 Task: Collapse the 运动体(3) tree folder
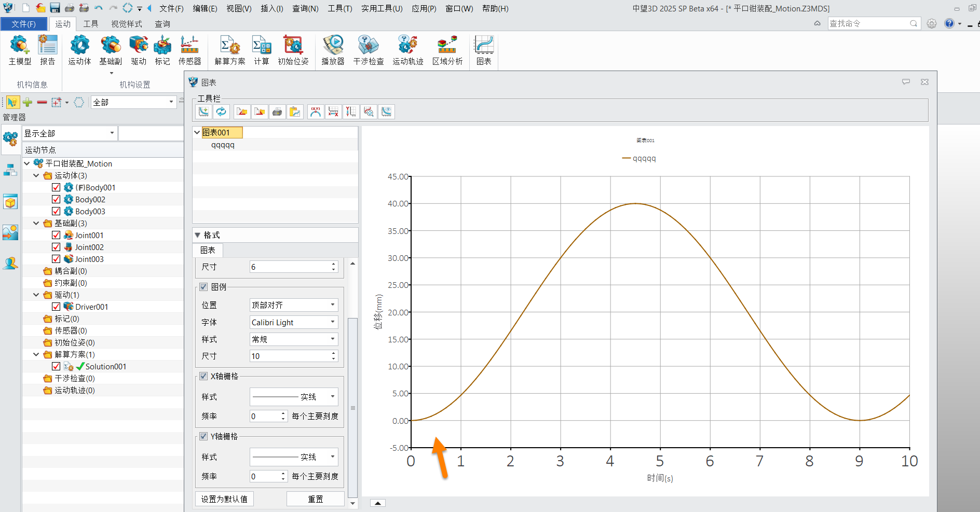[x=36, y=175]
